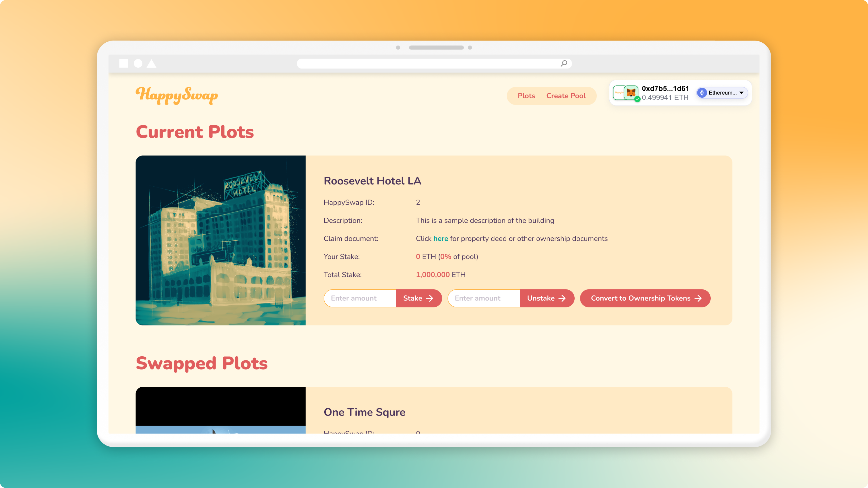Click the triangle icon in browser bar
This screenshot has width=868, height=488.
(152, 63)
